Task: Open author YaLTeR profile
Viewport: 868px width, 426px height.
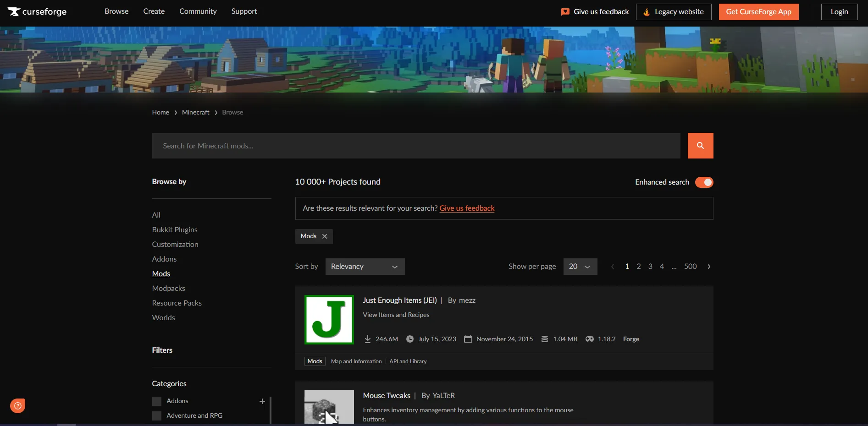Action: tap(443, 396)
